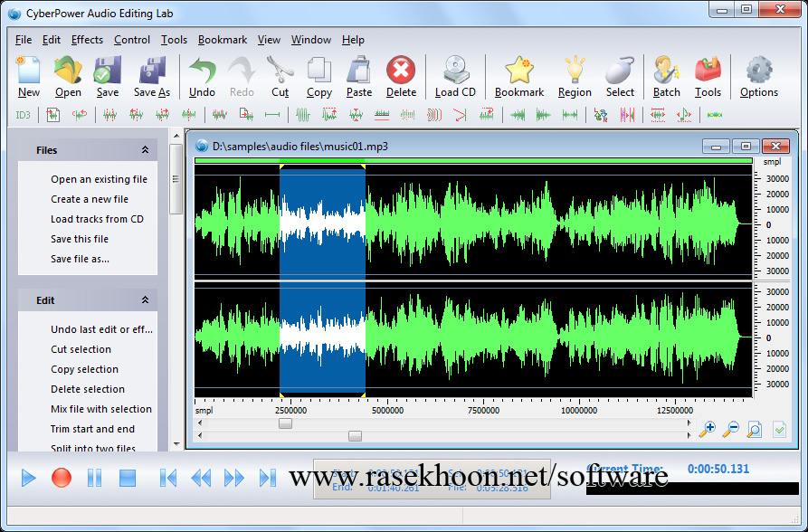This screenshot has height=532, width=808.
Task: Click 'Cut selection' in Edit panel
Action: [x=81, y=349]
